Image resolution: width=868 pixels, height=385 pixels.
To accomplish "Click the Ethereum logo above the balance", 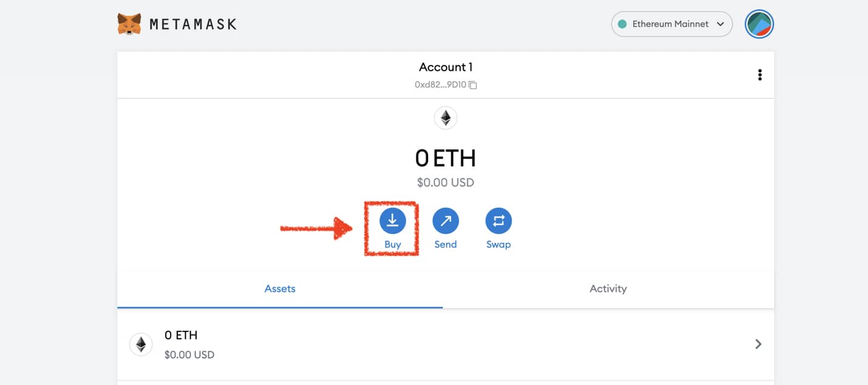I will coord(446,118).
